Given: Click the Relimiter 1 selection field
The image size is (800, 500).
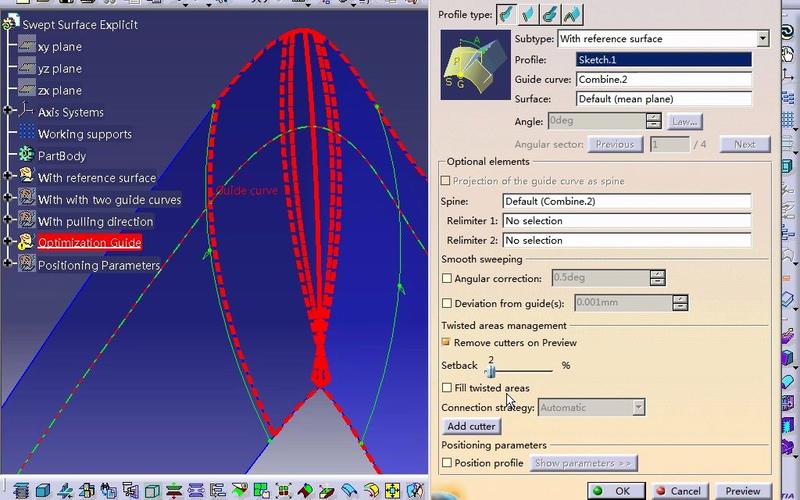Looking at the screenshot, I should [x=627, y=221].
